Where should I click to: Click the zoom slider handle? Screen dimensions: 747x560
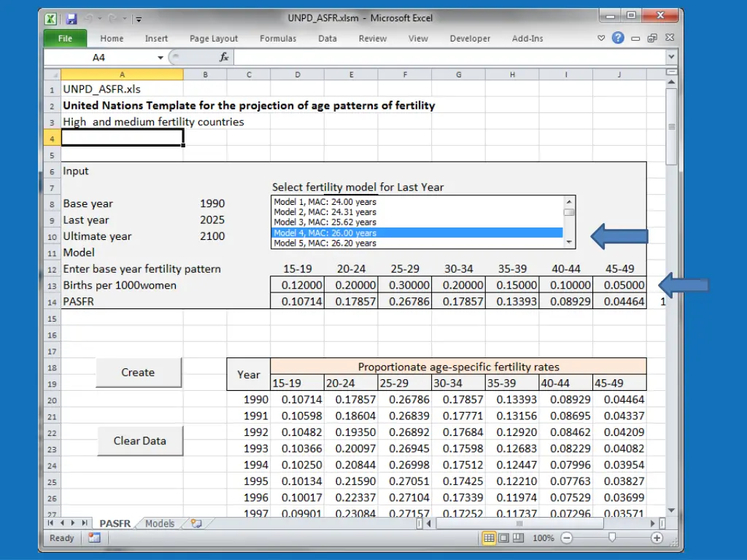pos(611,538)
